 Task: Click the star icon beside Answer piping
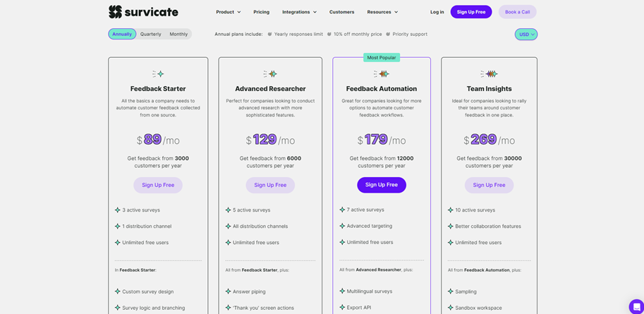point(228,291)
